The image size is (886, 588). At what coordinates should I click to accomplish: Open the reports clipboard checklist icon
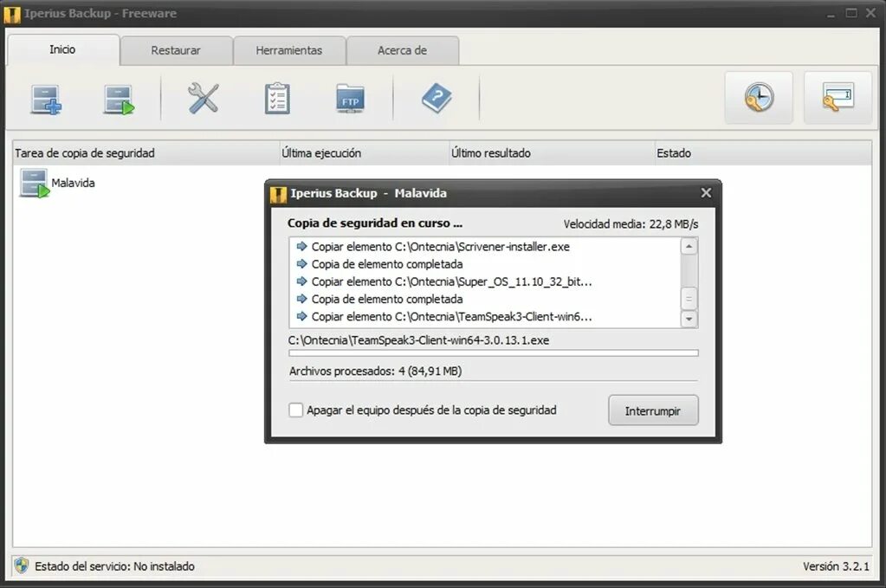tap(277, 98)
